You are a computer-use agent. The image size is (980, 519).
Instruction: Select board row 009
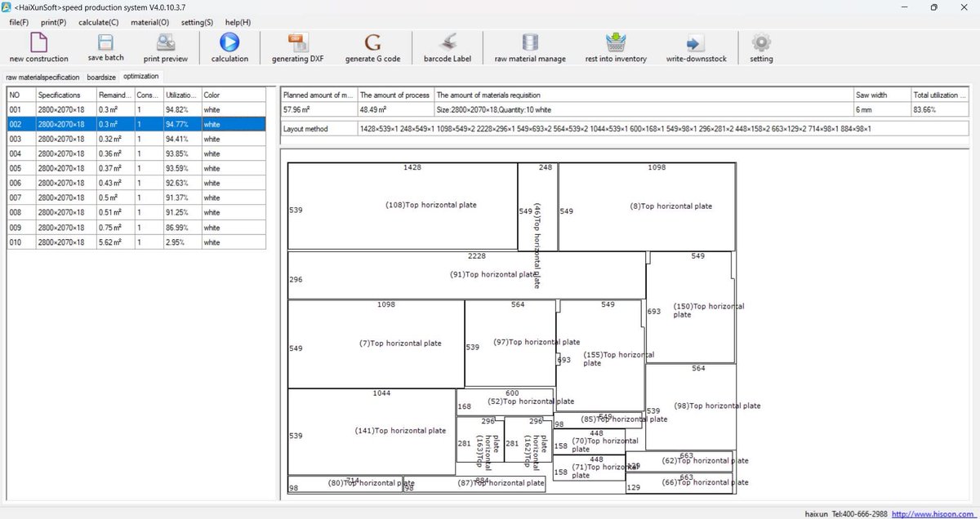point(136,228)
